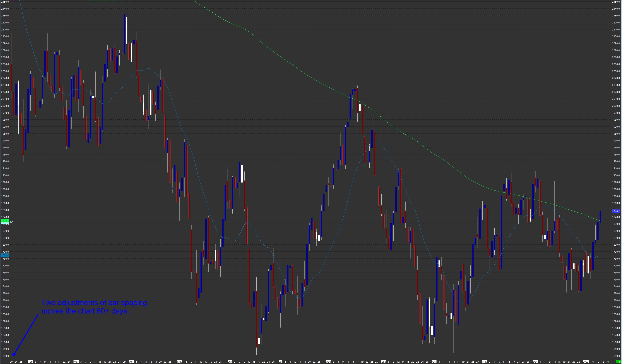Click the PCL label near left axis
The image size is (622, 364).
[x=12, y=222]
